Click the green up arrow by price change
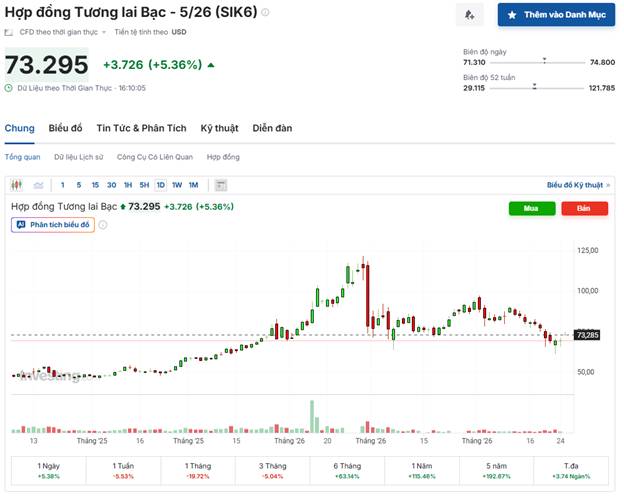624x500 pixels. click(211, 65)
